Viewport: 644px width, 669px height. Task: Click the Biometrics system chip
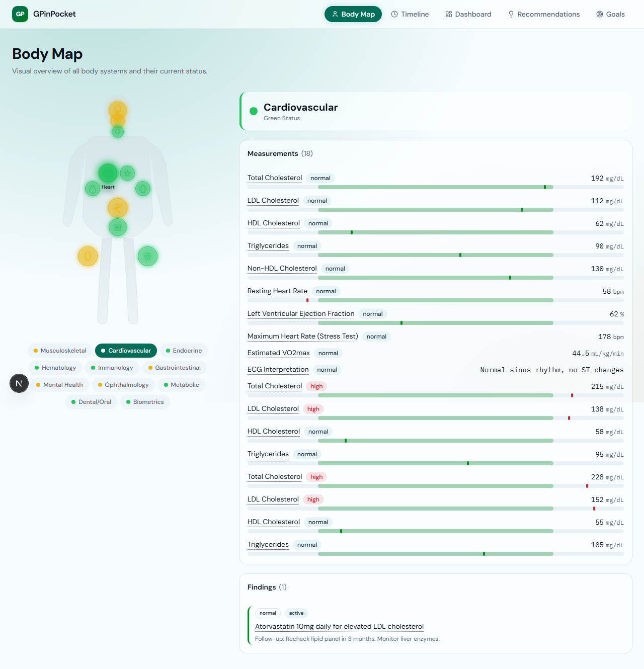point(145,402)
